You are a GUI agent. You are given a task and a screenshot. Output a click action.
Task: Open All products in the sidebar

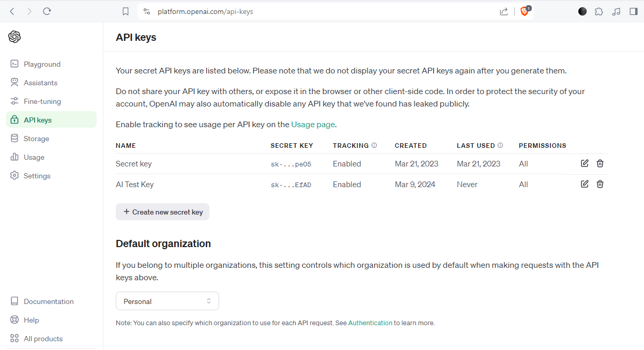point(51,339)
